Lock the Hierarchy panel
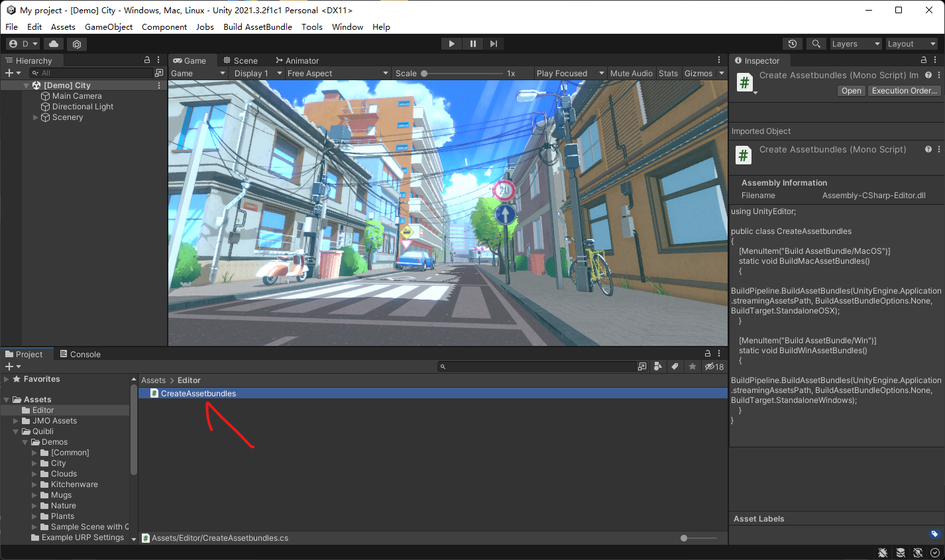 click(x=147, y=60)
